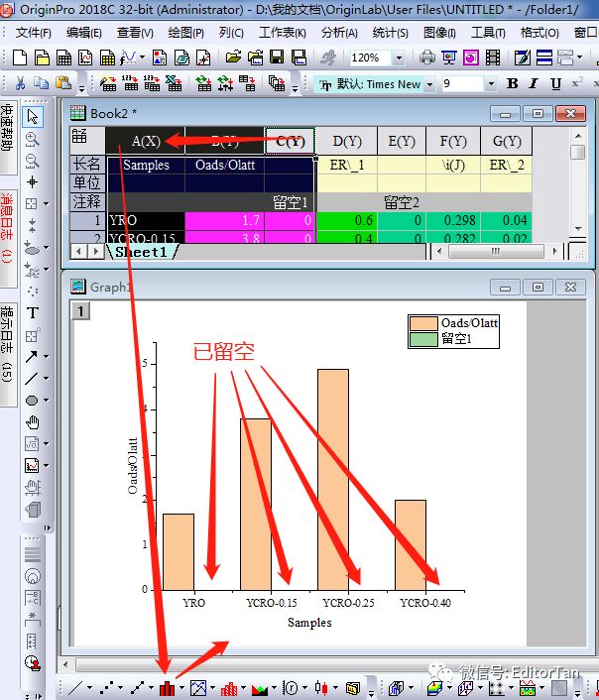The image size is (599, 700).
Task: Click the orange Oads/Olatt legend swatch
Action: click(x=423, y=323)
